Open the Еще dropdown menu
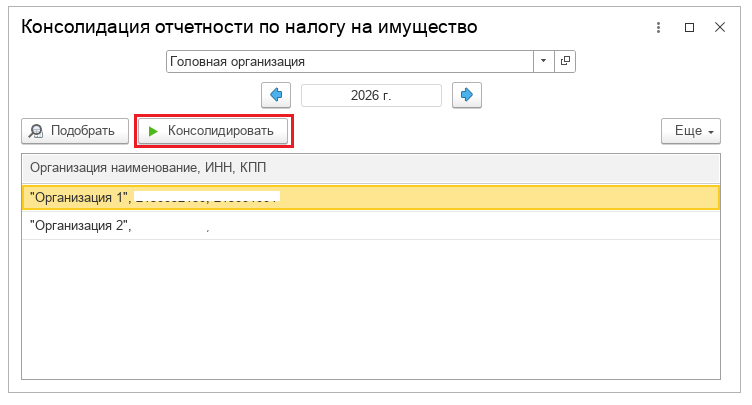 [x=691, y=131]
